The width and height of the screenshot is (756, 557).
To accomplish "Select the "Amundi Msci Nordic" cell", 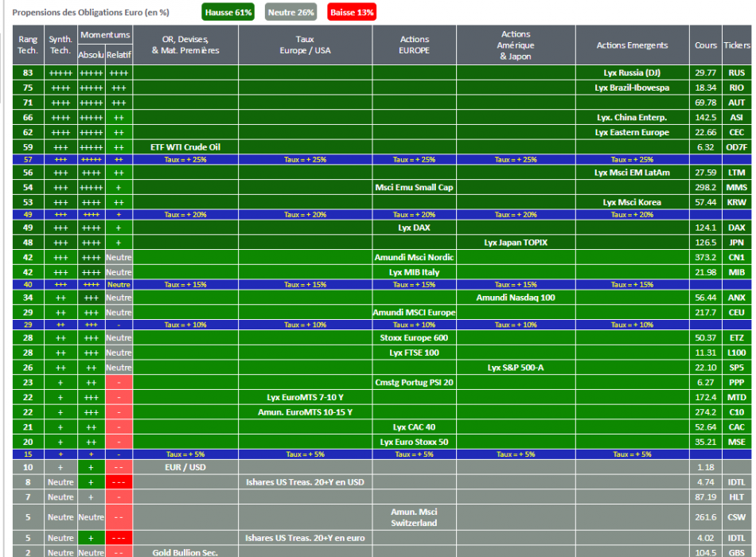I will [414, 258].
